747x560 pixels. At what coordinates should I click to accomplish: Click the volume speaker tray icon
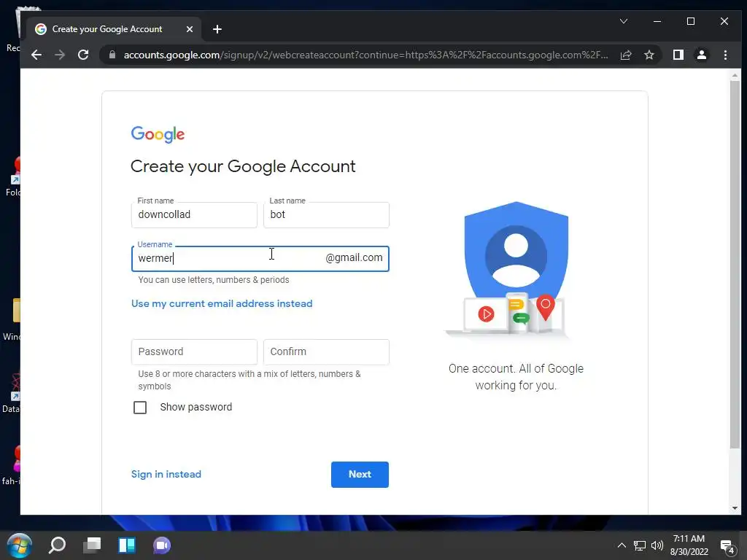(657, 545)
